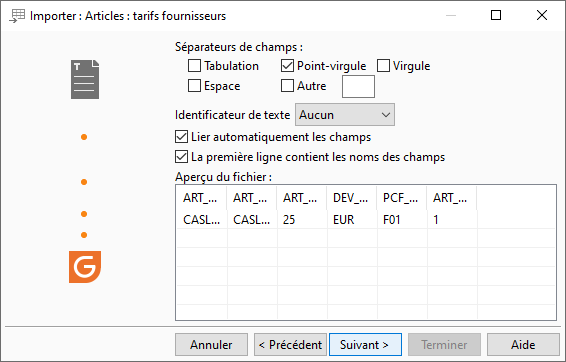Screen dimensions: 566x362
Task: Select the DEV_ column header in preview
Action: pos(351,198)
